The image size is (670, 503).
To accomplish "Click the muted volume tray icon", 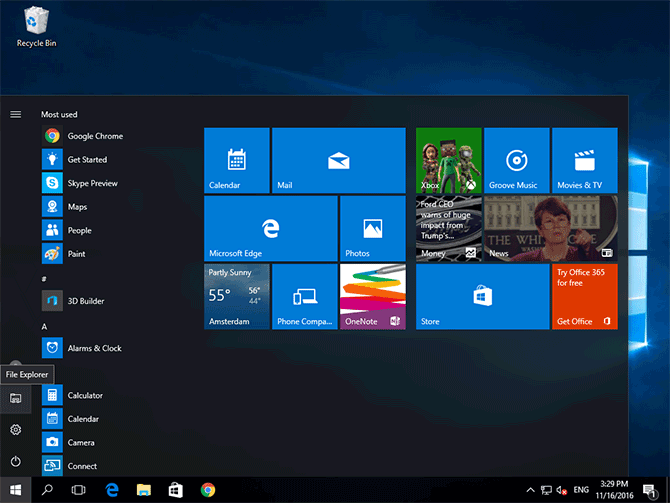I will 561,490.
